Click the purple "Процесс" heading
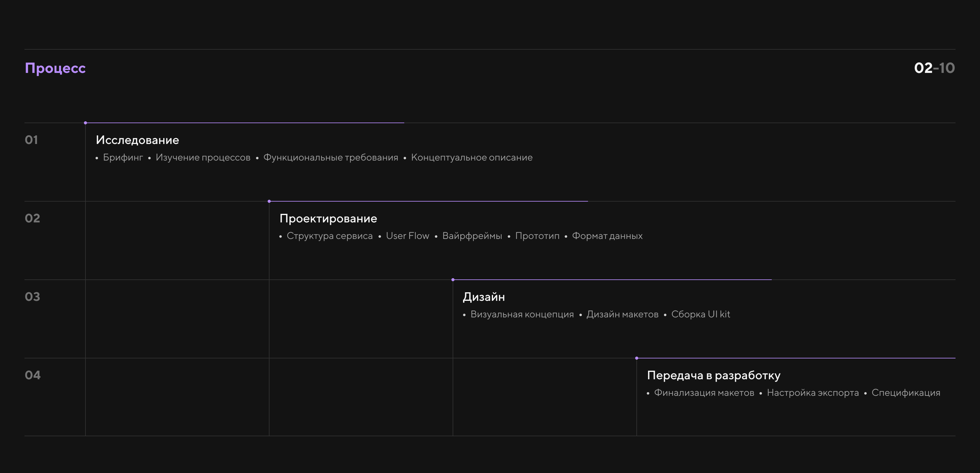 click(55, 69)
